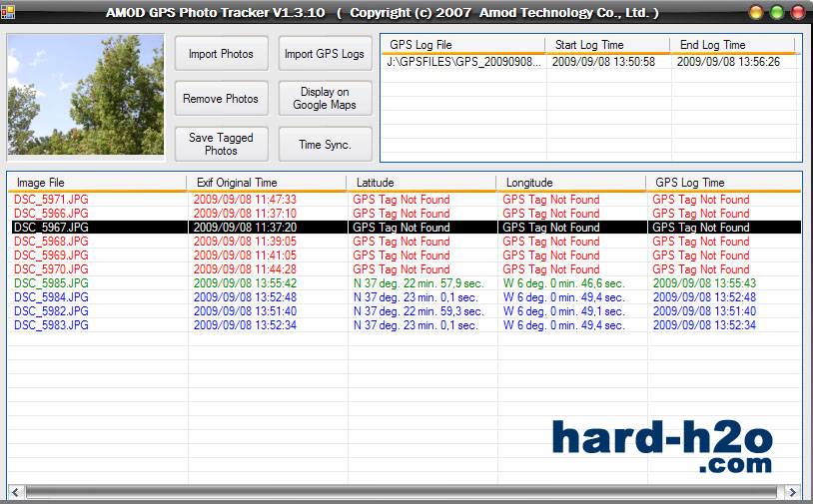Click latitude N 37 deg. 22 min. 57,9 sec.

(418, 283)
